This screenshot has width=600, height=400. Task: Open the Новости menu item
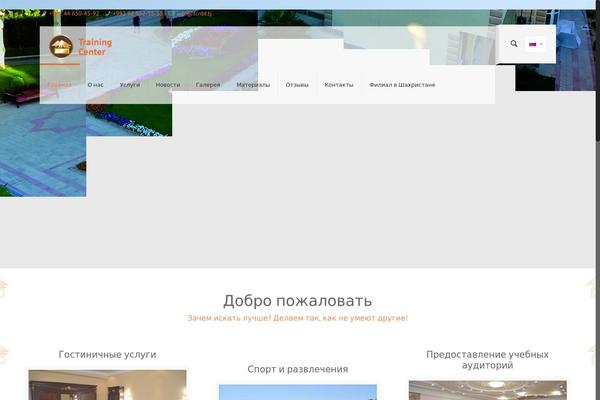click(x=168, y=85)
